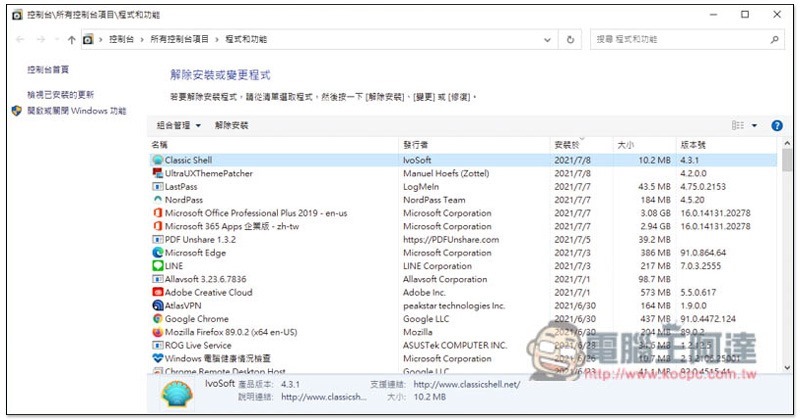Screen dimensions: 800x420
Task: Click the 解除安裝 toolbar button
Action: 232,126
